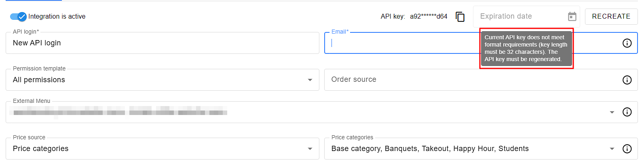
Task: Toggle the Integration is active switch
Action: point(18,17)
